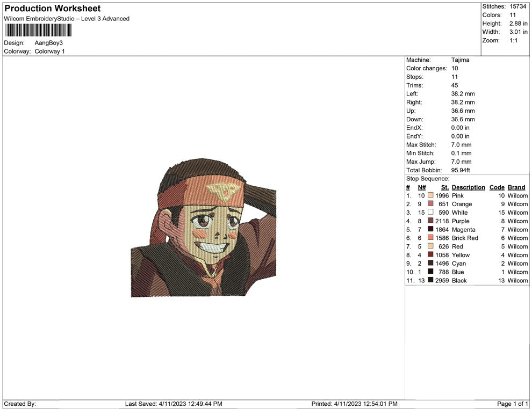Click the 'Production Worksheet' title
Screen dimensions: 532x409
click(x=53, y=8)
